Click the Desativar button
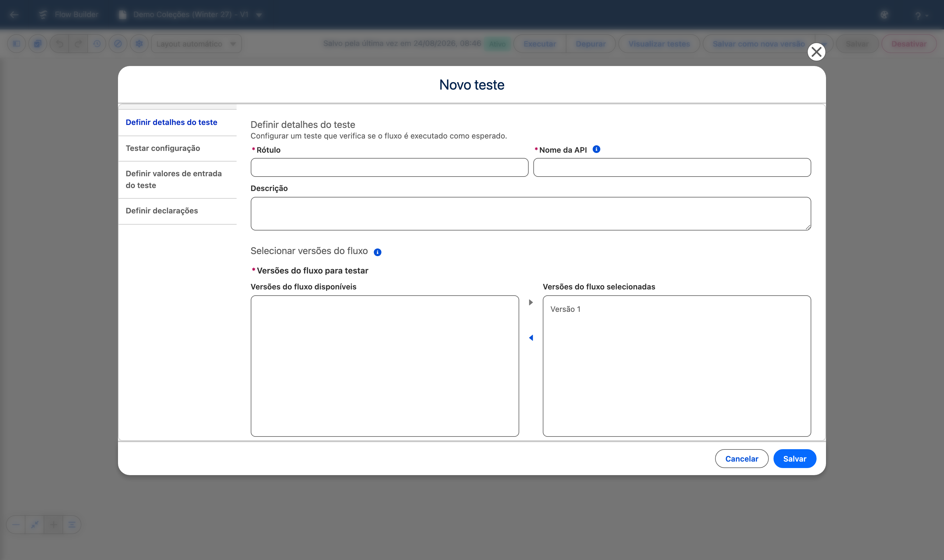This screenshot has width=944, height=560. click(909, 44)
